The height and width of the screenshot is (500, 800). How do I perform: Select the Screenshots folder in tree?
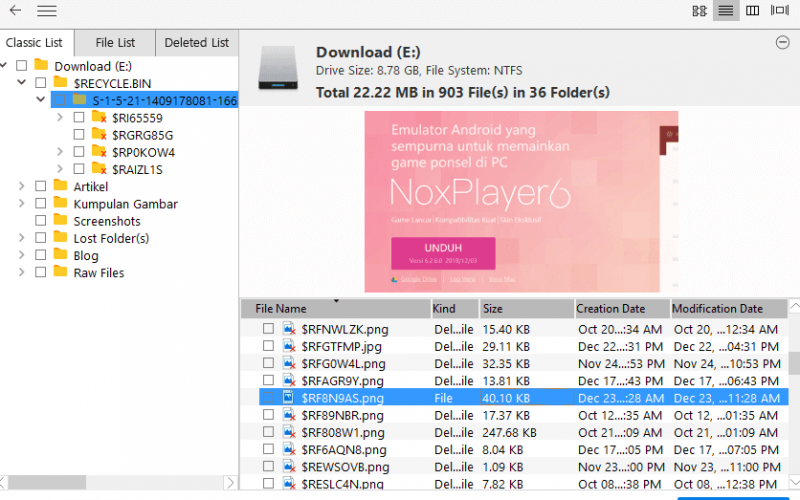[x=107, y=221]
